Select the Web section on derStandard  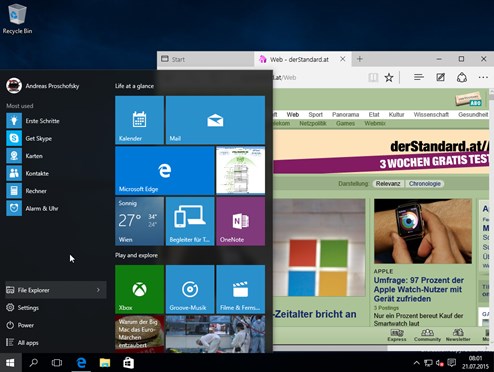click(x=293, y=114)
